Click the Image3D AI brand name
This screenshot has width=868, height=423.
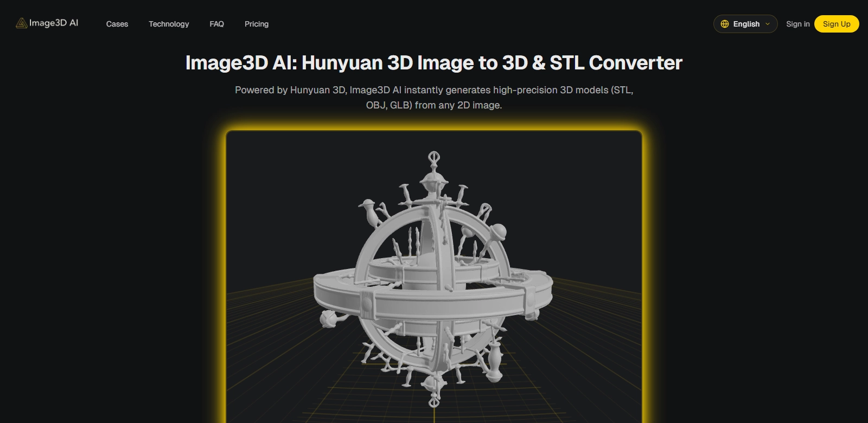[54, 23]
